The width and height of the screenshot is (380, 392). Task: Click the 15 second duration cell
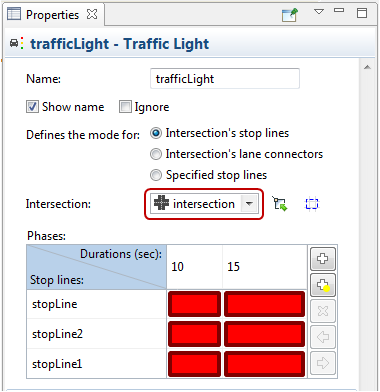265,267
